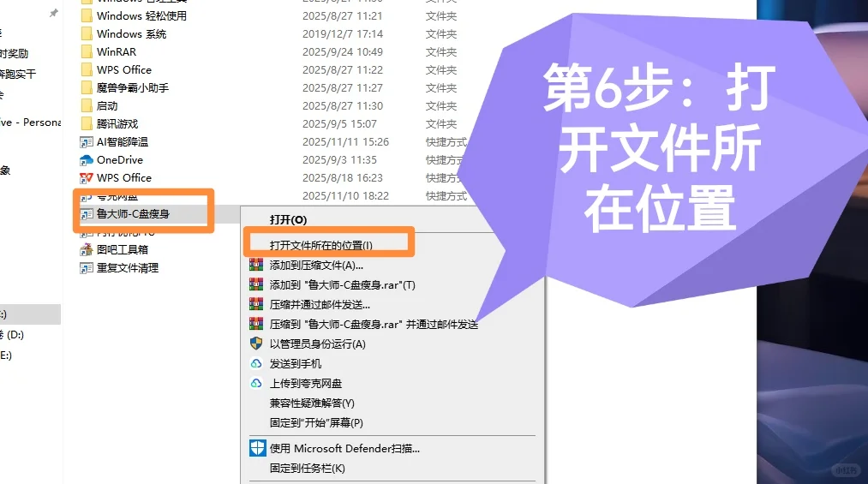The image size is (868, 484).
Task: Click the 鲁大师-C盘瘦身 shortcut icon
Action: (87, 214)
